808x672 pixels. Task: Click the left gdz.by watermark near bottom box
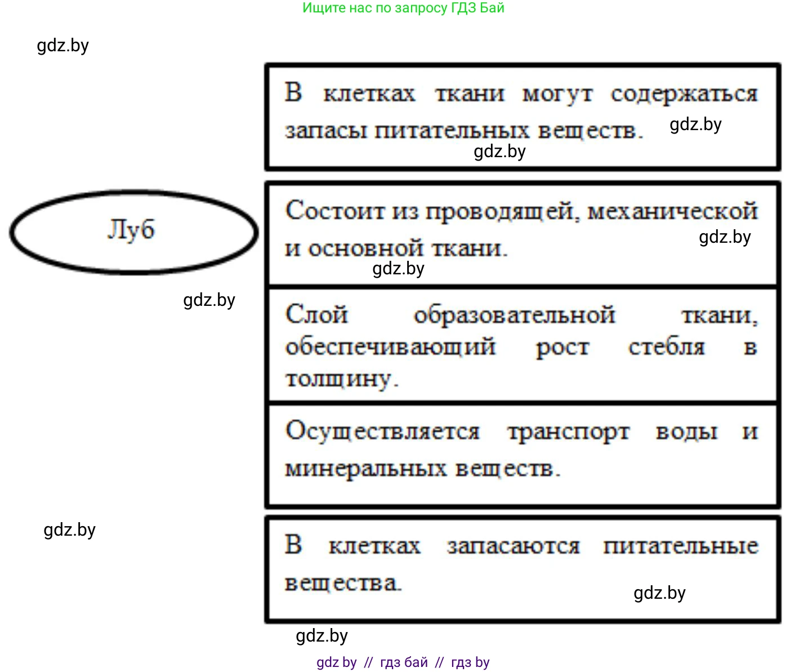tap(70, 529)
